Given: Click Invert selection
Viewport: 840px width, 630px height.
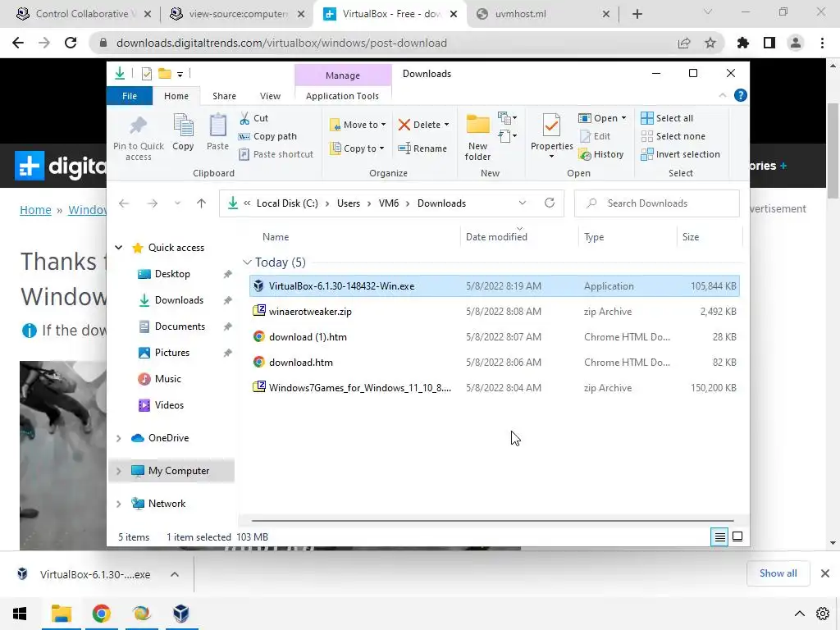Looking at the screenshot, I should [680, 154].
